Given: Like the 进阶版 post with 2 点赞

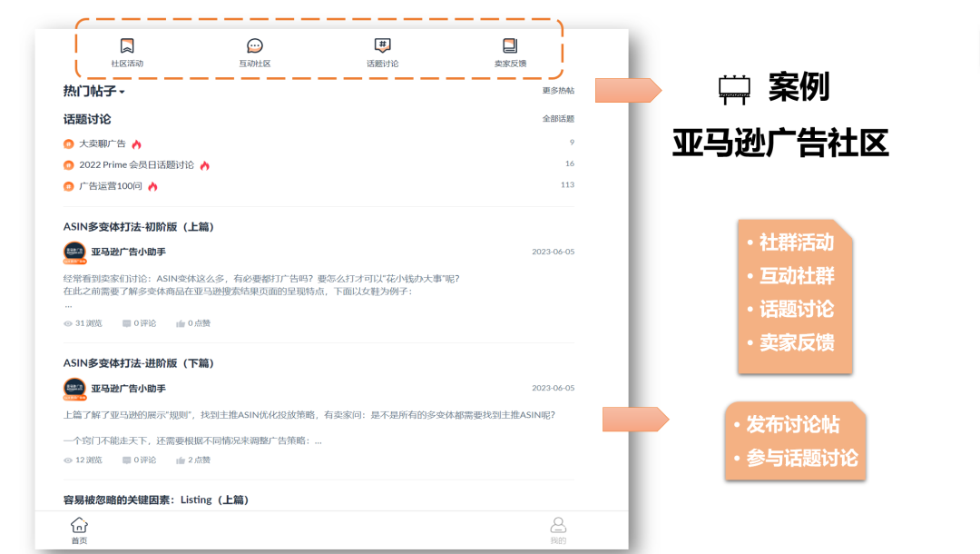Looking at the screenshot, I should tap(180, 460).
